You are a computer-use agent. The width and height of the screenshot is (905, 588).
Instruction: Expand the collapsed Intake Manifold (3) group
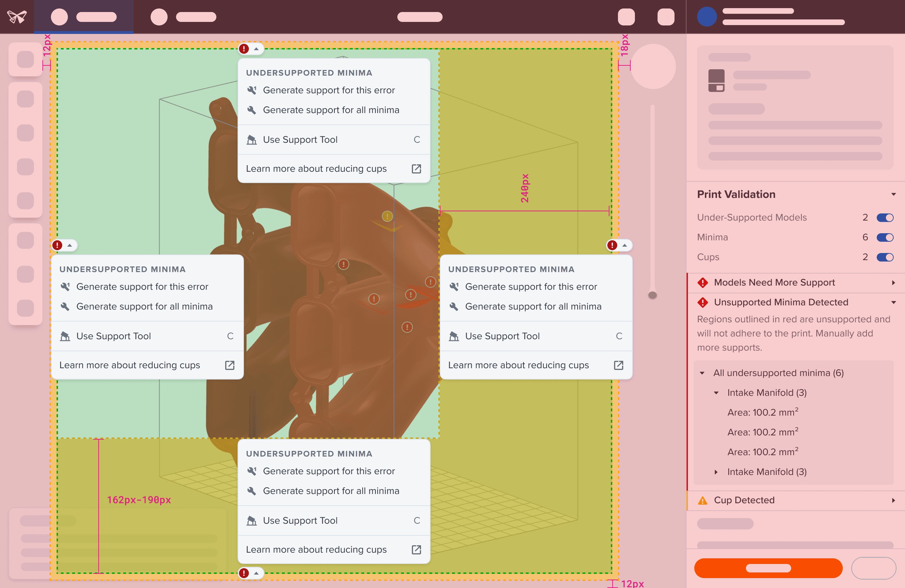pyautogui.click(x=716, y=472)
